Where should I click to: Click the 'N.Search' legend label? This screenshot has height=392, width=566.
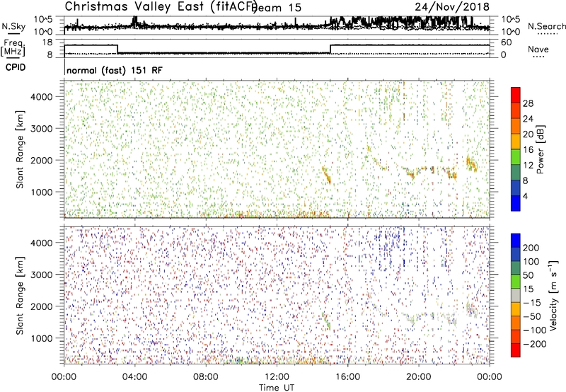tap(546, 26)
